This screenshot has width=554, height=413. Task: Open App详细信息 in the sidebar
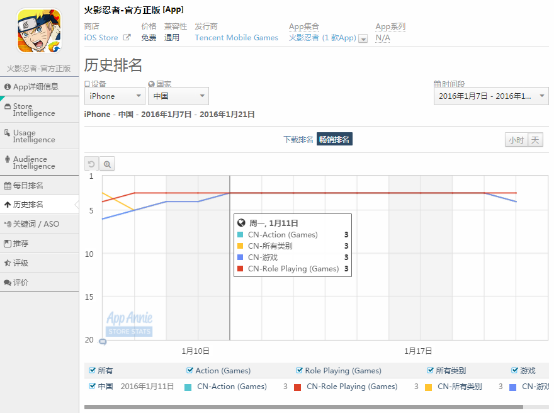coord(40,87)
